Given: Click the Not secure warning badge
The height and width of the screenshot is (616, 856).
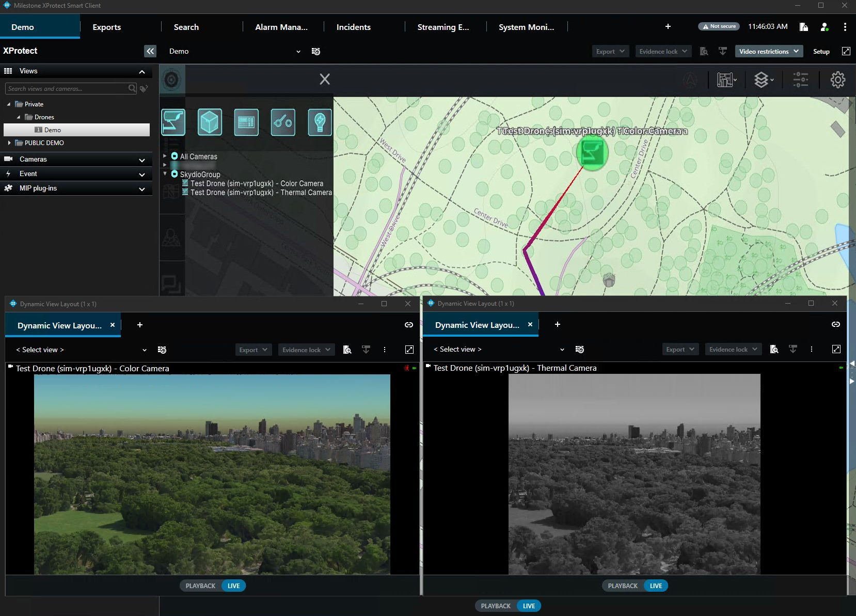Looking at the screenshot, I should pyautogui.click(x=719, y=26).
